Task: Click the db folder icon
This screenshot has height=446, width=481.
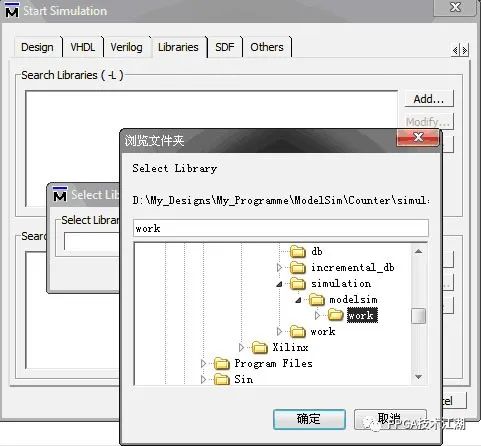Action: (298, 251)
